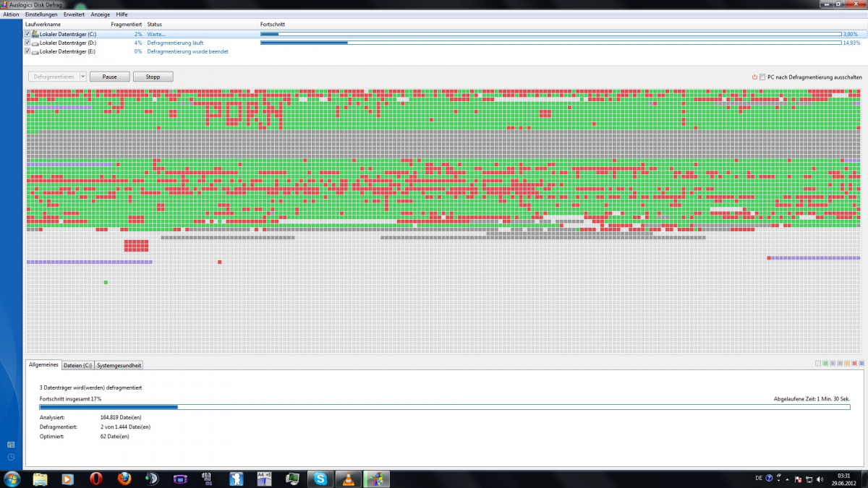This screenshot has width=868, height=488.
Task: Open the Hilfe menu
Action: tap(122, 14)
